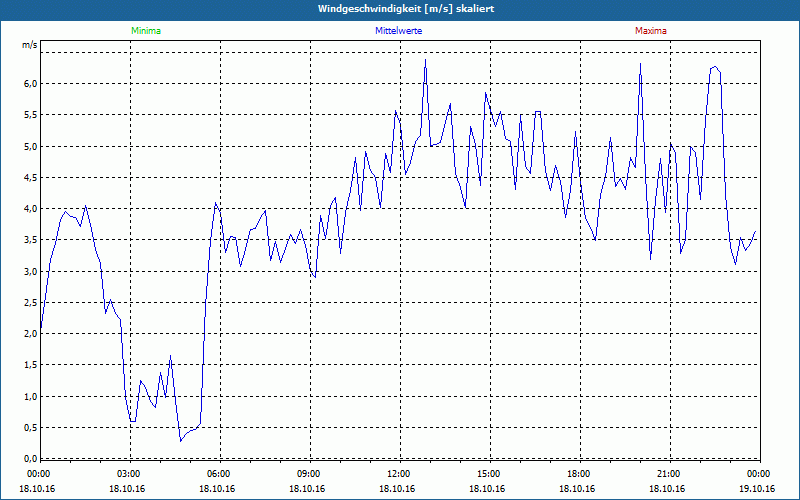Click the 12:00 time axis label
Image resolution: width=800 pixels, height=500 pixels.
pos(397,474)
